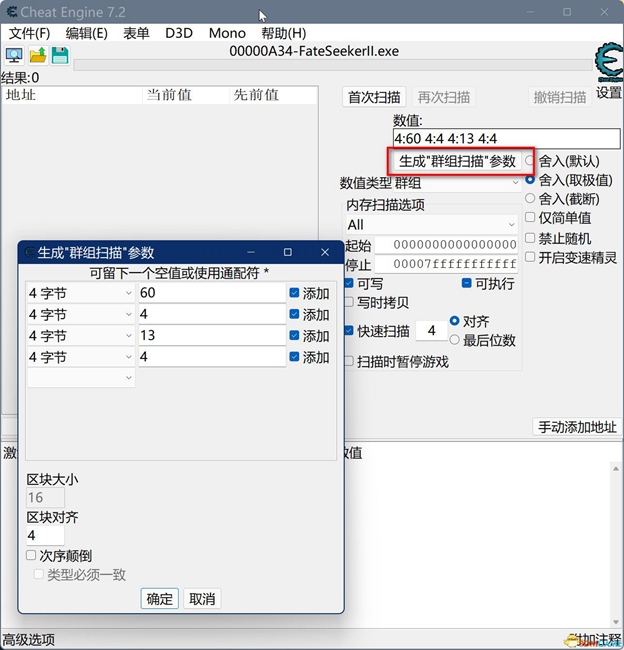Screen dimensions: 624x650
Task: Open the empty type dropdown in fifth row
Action: click(80, 378)
